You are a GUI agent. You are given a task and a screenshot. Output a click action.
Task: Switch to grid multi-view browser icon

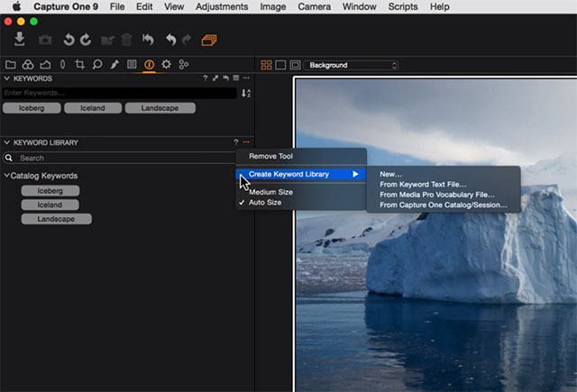[x=266, y=65]
